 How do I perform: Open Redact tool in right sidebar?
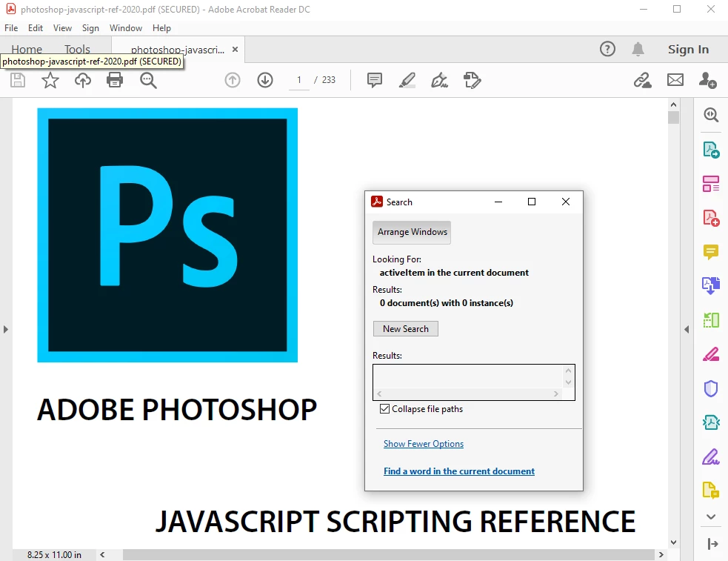click(x=711, y=354)
